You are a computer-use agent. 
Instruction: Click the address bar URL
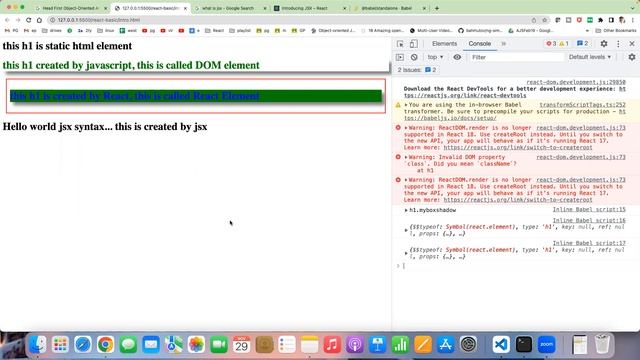pyautogui.click(x=98, y=20)
